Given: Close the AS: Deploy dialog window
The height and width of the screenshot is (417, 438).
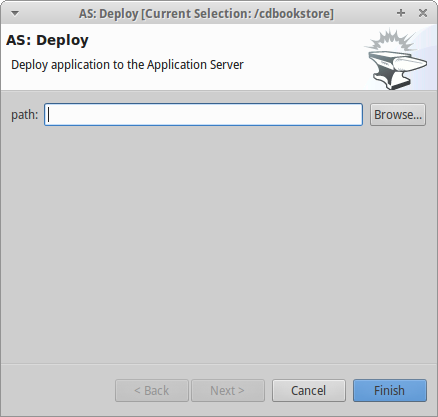Looking at the screenshot, I should click(423, 13).
